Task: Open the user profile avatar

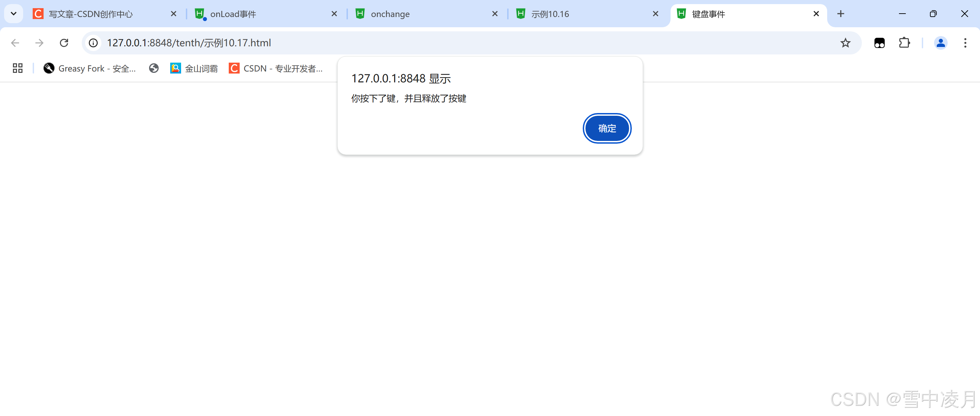Action: [x=941, y=43]
